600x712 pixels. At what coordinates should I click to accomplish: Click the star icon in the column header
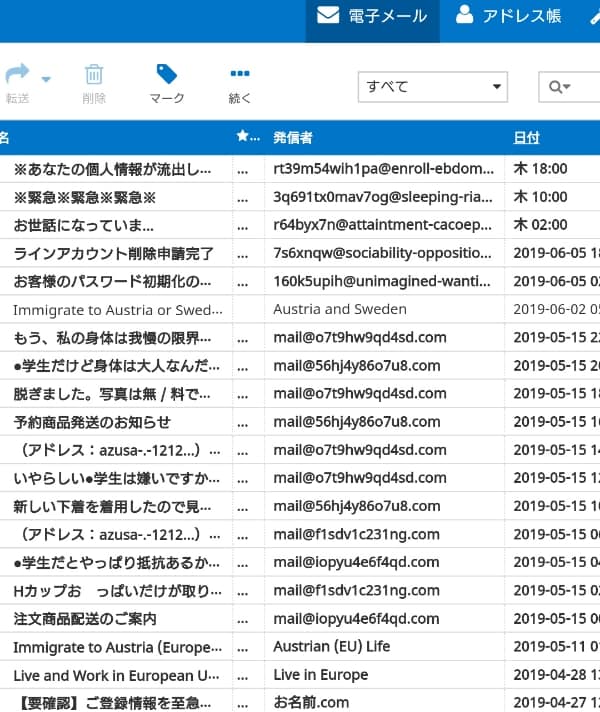tap(242, 137)
